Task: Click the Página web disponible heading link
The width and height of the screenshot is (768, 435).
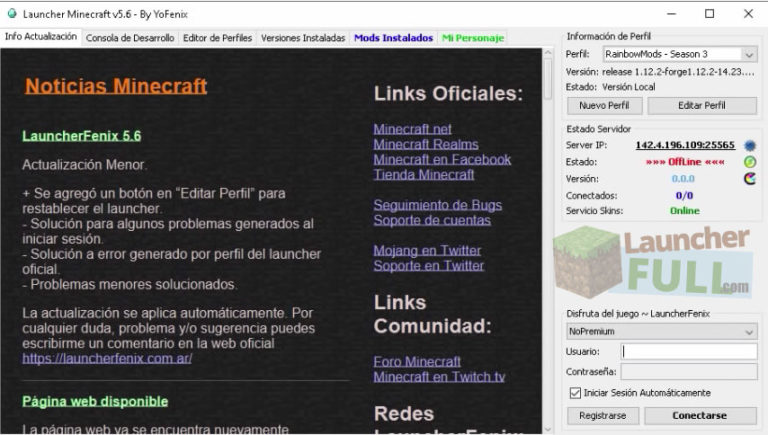Action: pyautogui.click(x=95, y=401)
